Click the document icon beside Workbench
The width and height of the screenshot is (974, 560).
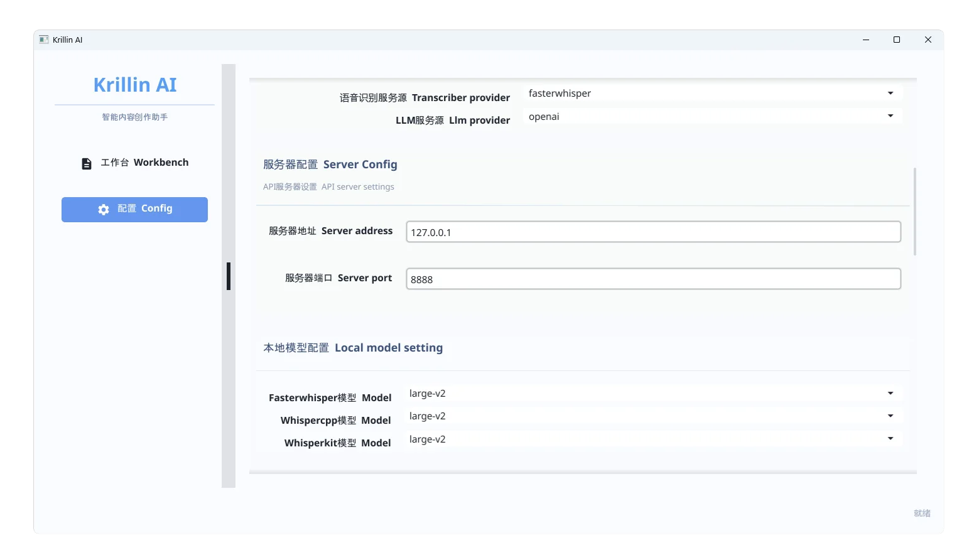point(87,163)
